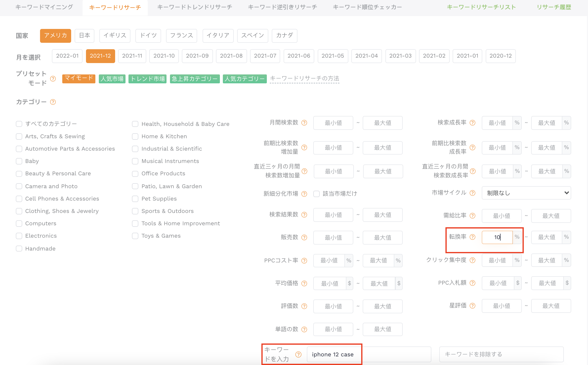
Task: Click help icon for 平均価格
Action: pyautogui.click(x=304, y=283)
